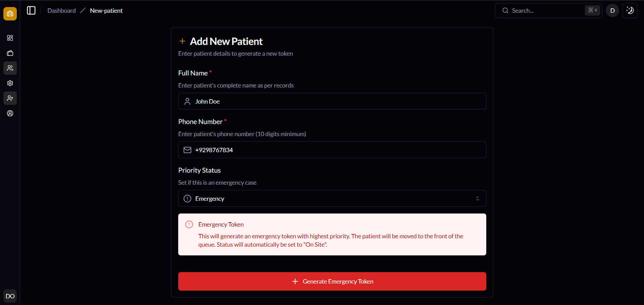Click the DO avatar at sidebar bottom
This screenshot has height=305, width=644.
point(10,296)
